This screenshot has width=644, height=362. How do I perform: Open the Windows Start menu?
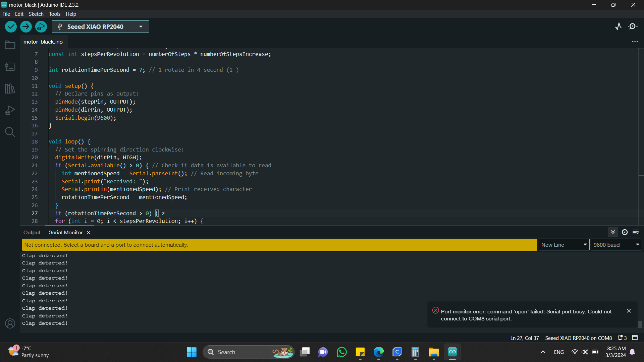pos(192,352)
